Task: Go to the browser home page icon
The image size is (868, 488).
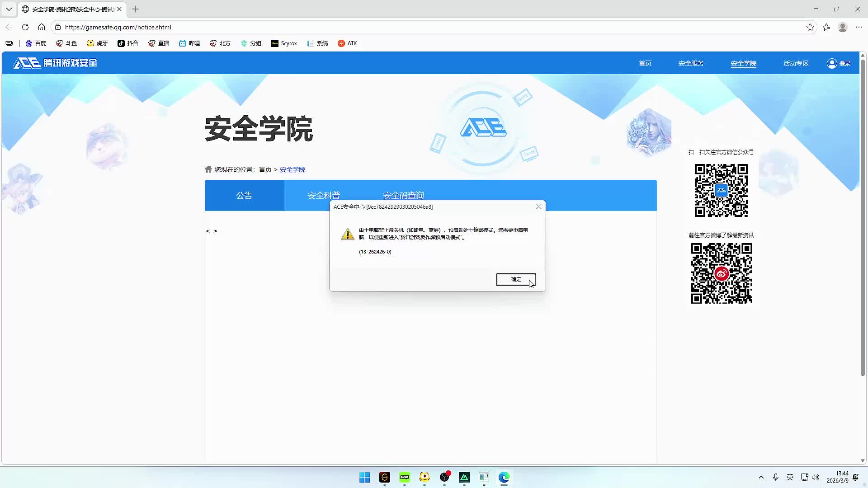Action: [42, 27]
